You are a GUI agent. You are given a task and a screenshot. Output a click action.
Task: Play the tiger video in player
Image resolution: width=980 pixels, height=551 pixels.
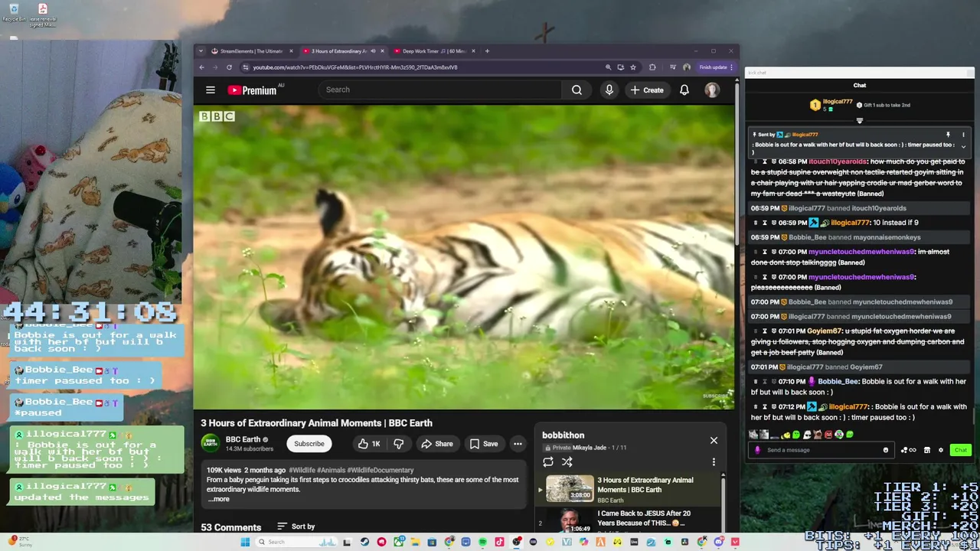click(464, 256)
